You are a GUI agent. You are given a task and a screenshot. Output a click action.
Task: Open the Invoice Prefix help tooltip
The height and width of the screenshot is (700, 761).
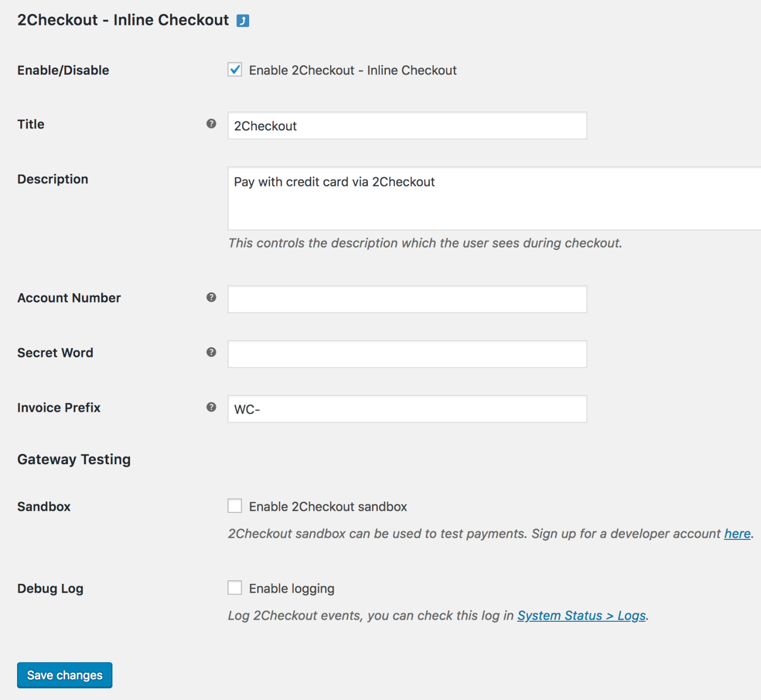pyautogui.click(x=211, y=408)
